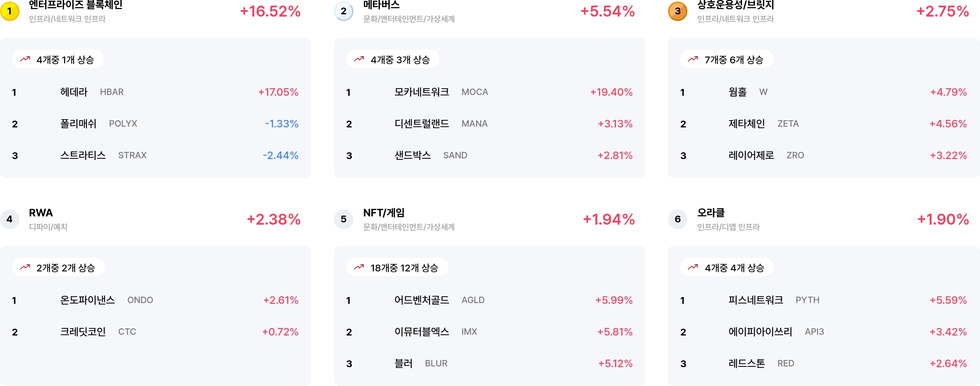Click the gold rank 1 badge
The width and height of the screenshot is (980, 386).
pos(9,11)
